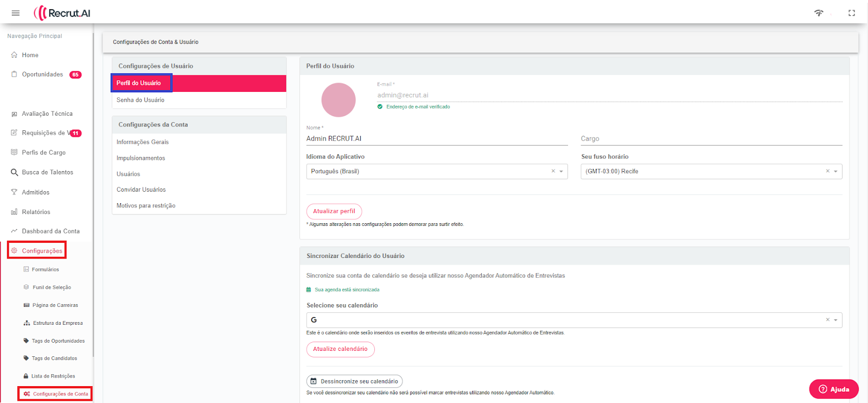Click the Estrutura da Empresa hierarchy icon
868x403 pixels.
coord(27,323)
